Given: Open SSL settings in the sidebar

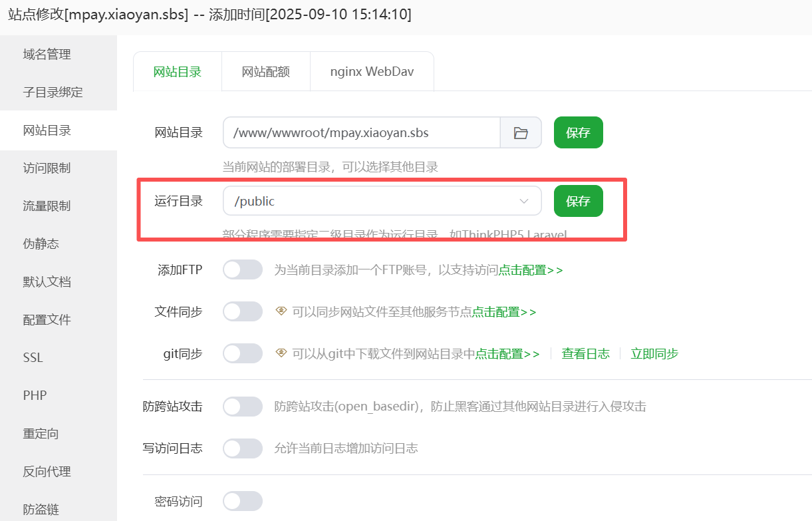Looking at the screenshot, I should tap(33, 358).
